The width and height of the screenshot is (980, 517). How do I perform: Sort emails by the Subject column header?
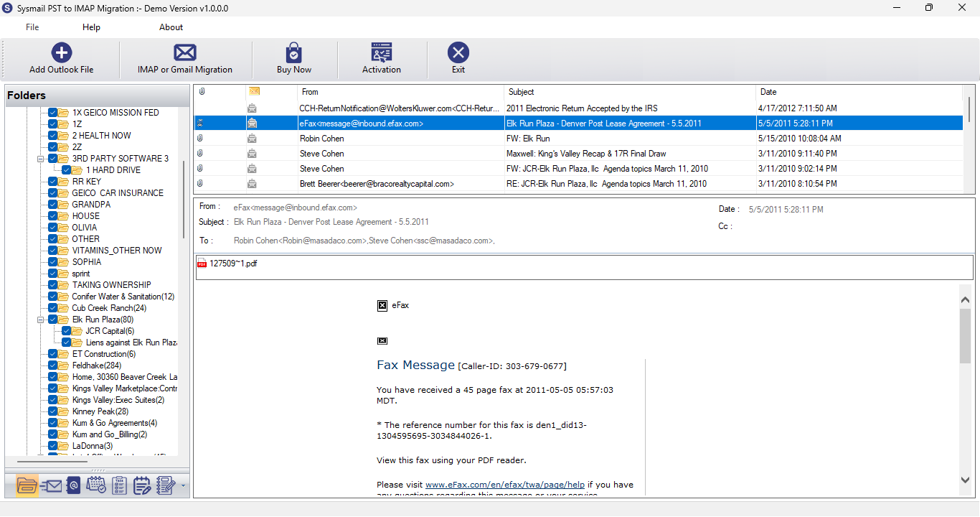[x=631, y=92]
